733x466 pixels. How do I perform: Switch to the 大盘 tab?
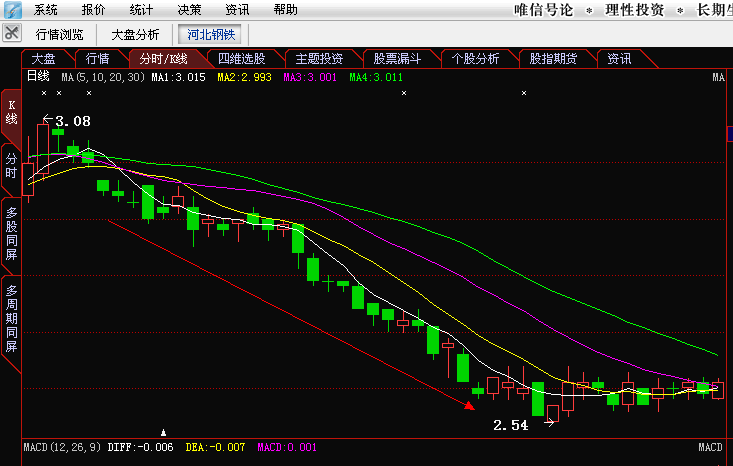(x=44, y=59)
